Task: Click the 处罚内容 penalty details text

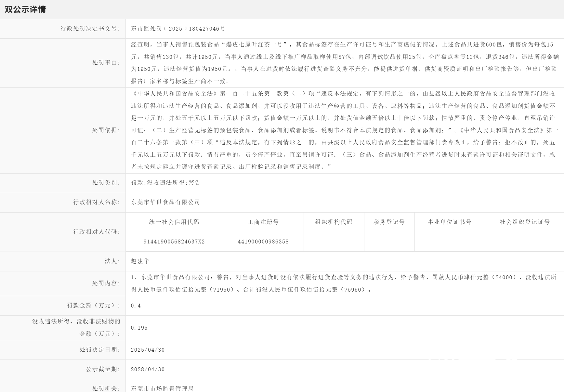Action: click(x=344, y=283)
